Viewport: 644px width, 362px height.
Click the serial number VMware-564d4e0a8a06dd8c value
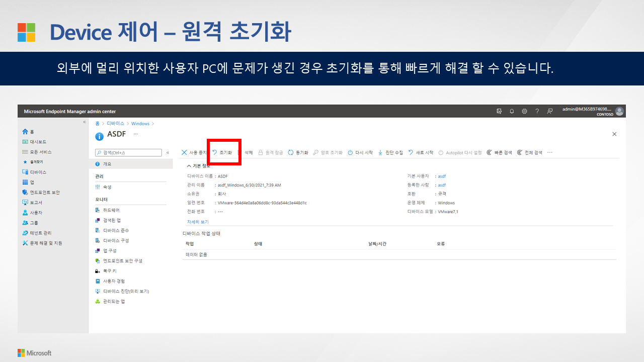(x=262, y=203)
